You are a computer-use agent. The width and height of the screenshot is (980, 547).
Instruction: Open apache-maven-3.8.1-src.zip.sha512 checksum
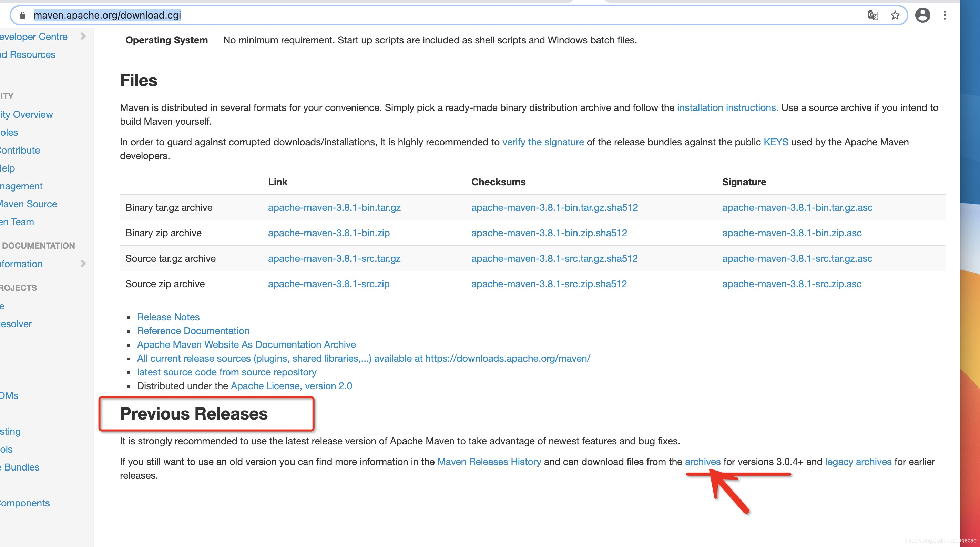coord(549,284)
